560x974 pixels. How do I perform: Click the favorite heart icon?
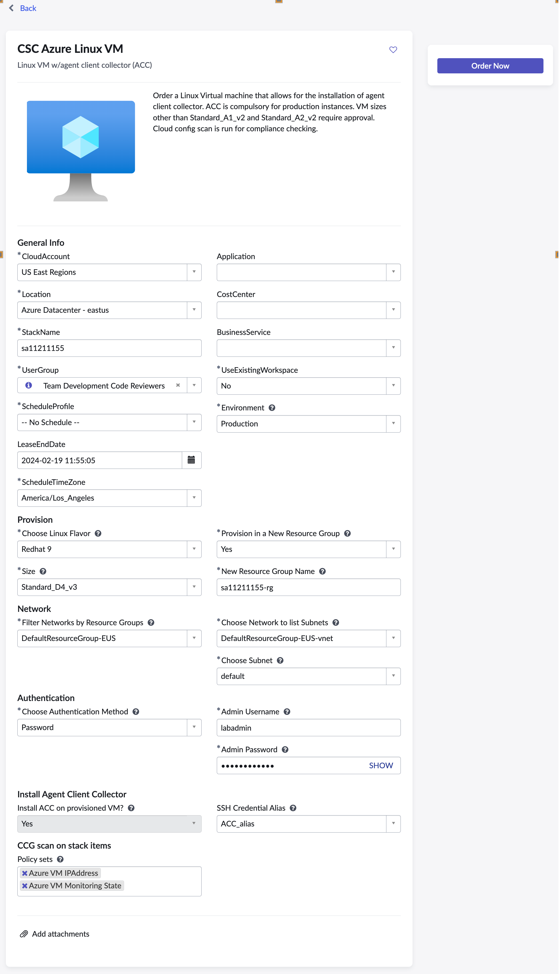pyautogui.click(x=393, y=50)
